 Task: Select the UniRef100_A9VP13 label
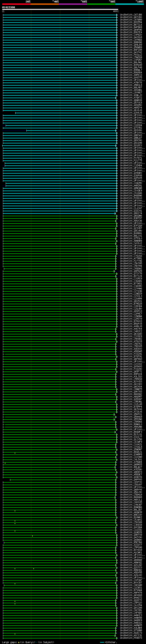click(x=131, y=311)
